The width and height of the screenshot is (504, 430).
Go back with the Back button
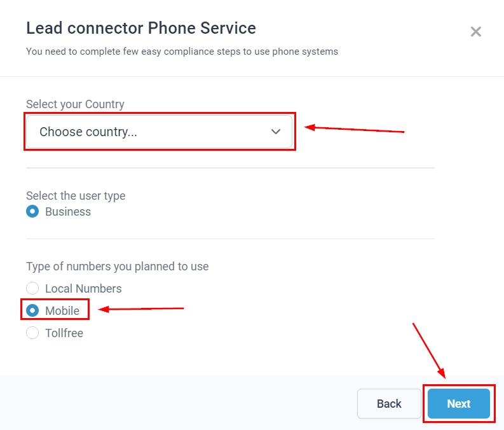tap(389, 403)
